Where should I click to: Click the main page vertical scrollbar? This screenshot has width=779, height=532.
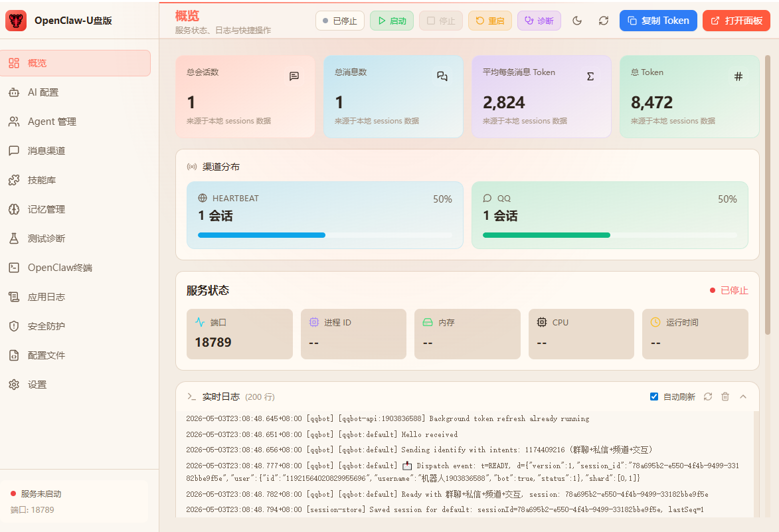click(x=768, y=194)
